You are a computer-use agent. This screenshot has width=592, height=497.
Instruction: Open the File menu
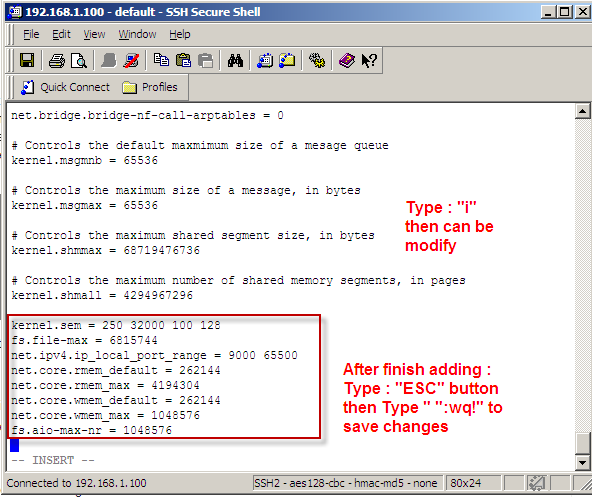tap(31, 34)
